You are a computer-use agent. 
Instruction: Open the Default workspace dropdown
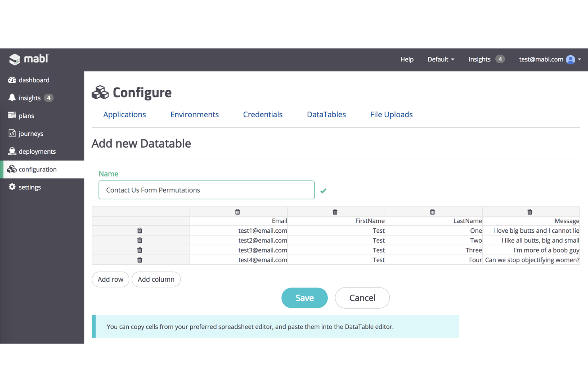[441, 59]
